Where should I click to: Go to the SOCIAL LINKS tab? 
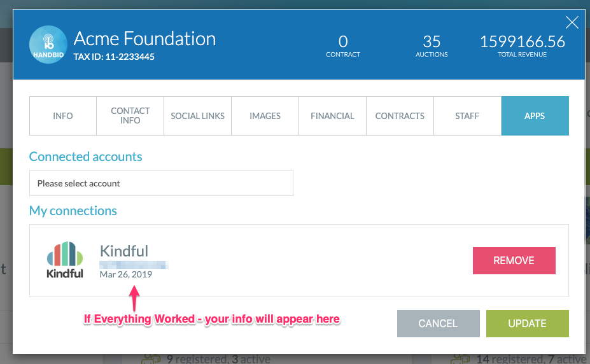[197, 116]
